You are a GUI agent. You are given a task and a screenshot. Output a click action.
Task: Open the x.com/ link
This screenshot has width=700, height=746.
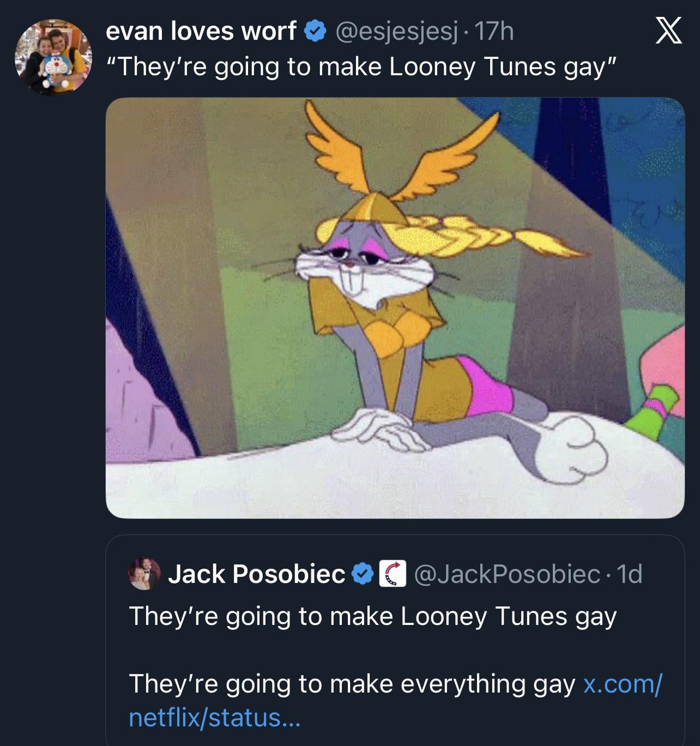(623, 684)
